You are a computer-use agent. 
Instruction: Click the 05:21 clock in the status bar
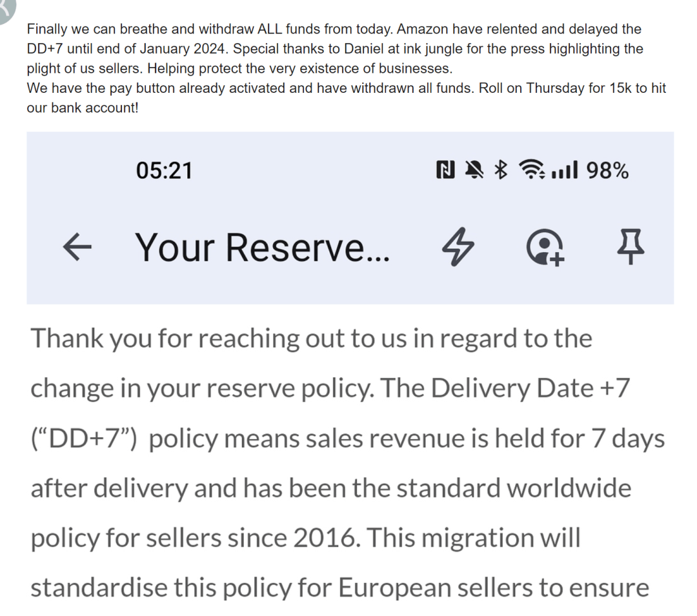pyautogui.click(x=164, y=170)
